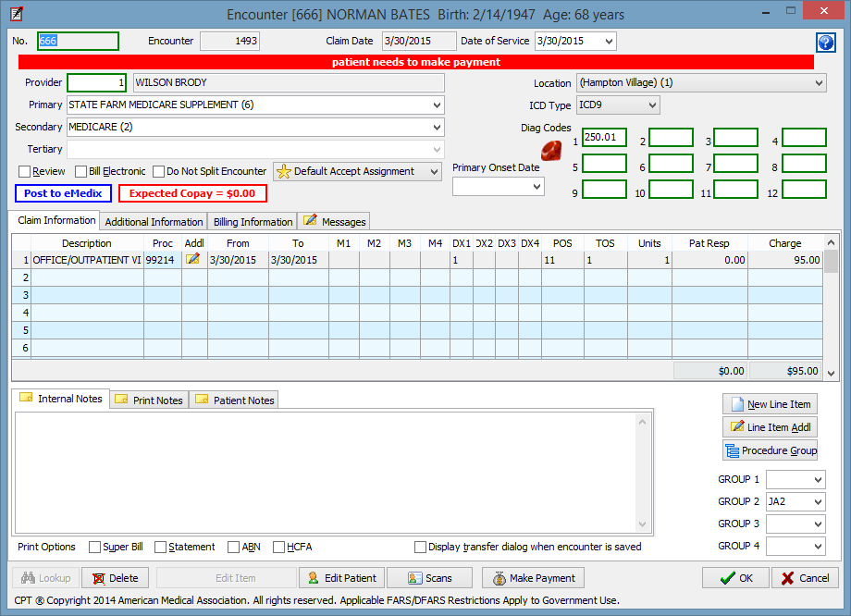Click the Make Payment button
The width and height of the screenshot is (851, 616).
tap(533, 579)
